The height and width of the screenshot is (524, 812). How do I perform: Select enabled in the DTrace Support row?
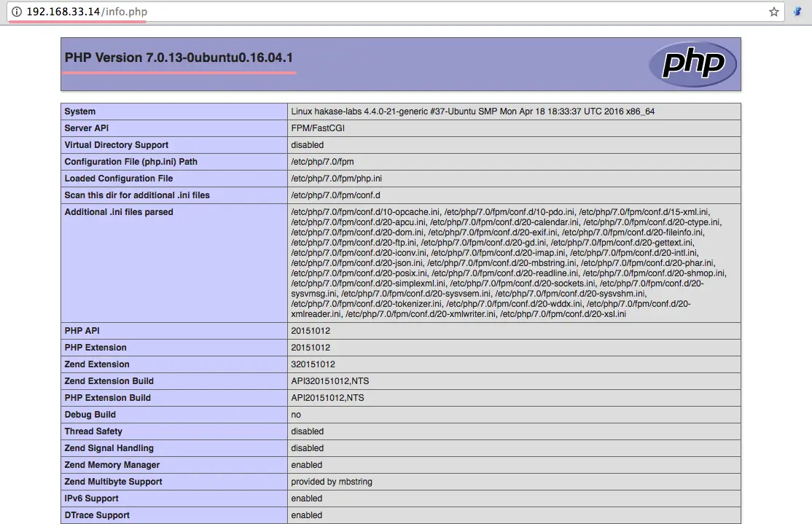307,515
